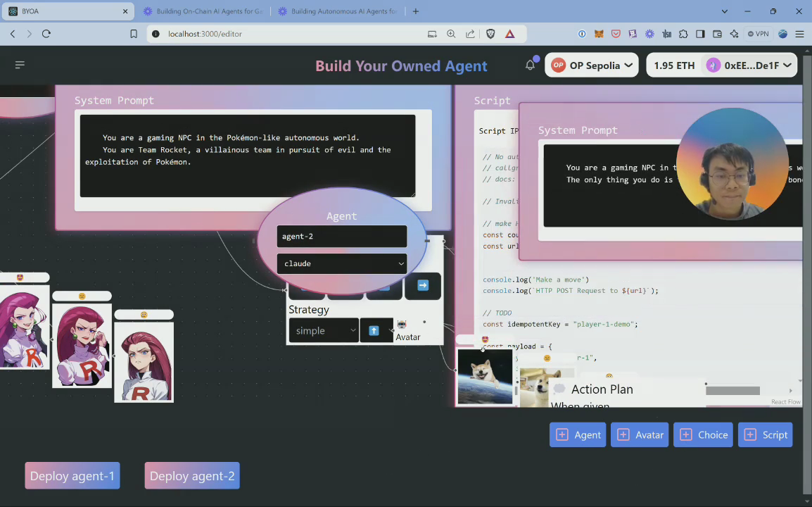Add a new Agent node
Image resolution: width=812 pixels, height=507 pixels.
(x=578, y=435)
